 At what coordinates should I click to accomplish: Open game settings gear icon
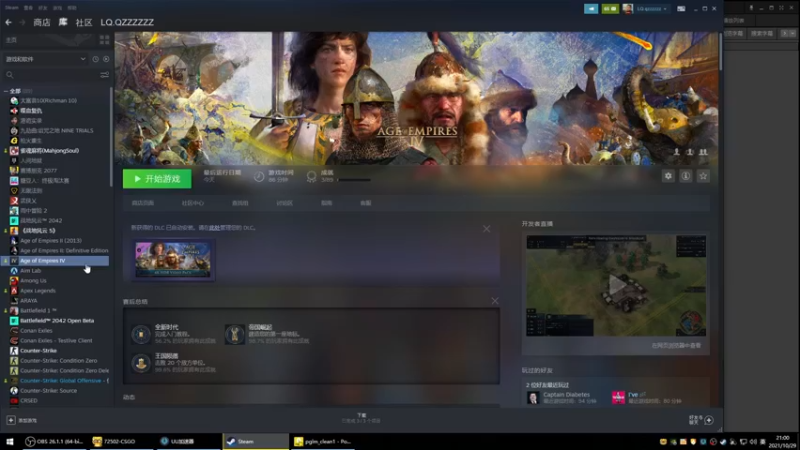coord(668,176)
